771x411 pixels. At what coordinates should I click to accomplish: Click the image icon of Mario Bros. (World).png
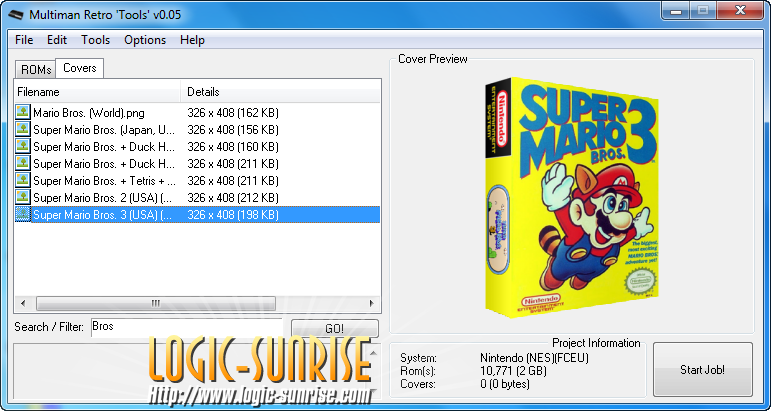tap(23, 112)
